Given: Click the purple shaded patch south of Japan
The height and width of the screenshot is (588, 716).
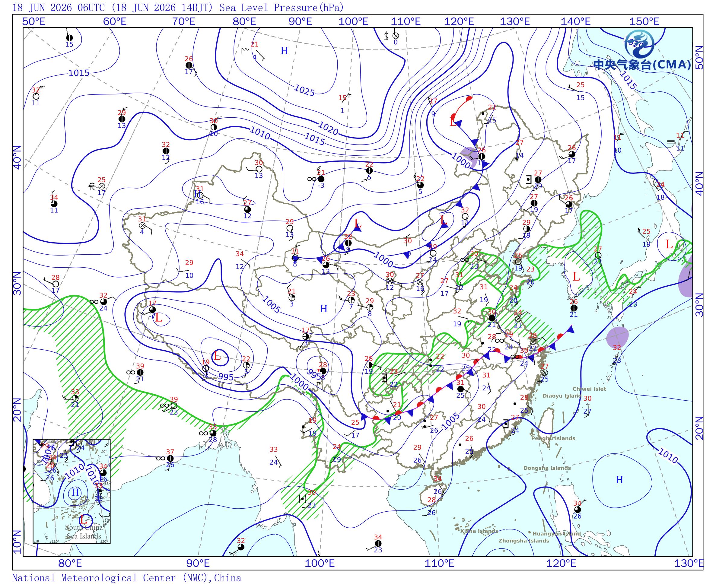Looking at the screenshot, I should (x=617, y=337).
